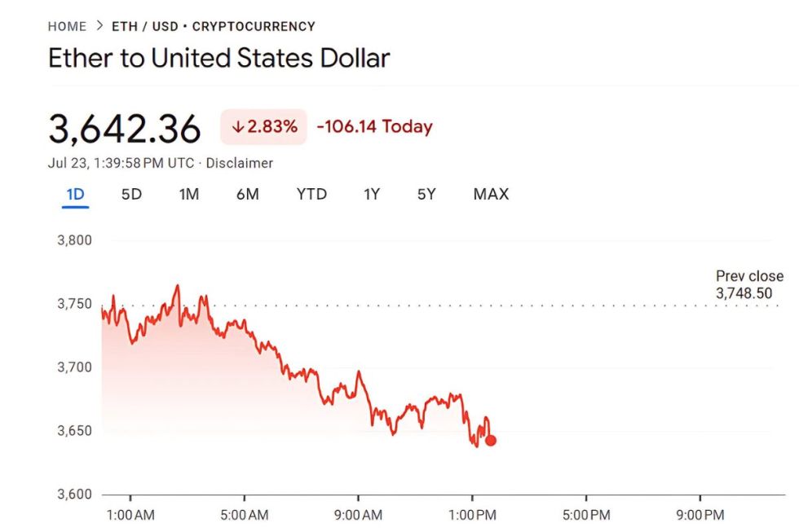Click the red price marker dot on chart

click(x=490, y=440)
